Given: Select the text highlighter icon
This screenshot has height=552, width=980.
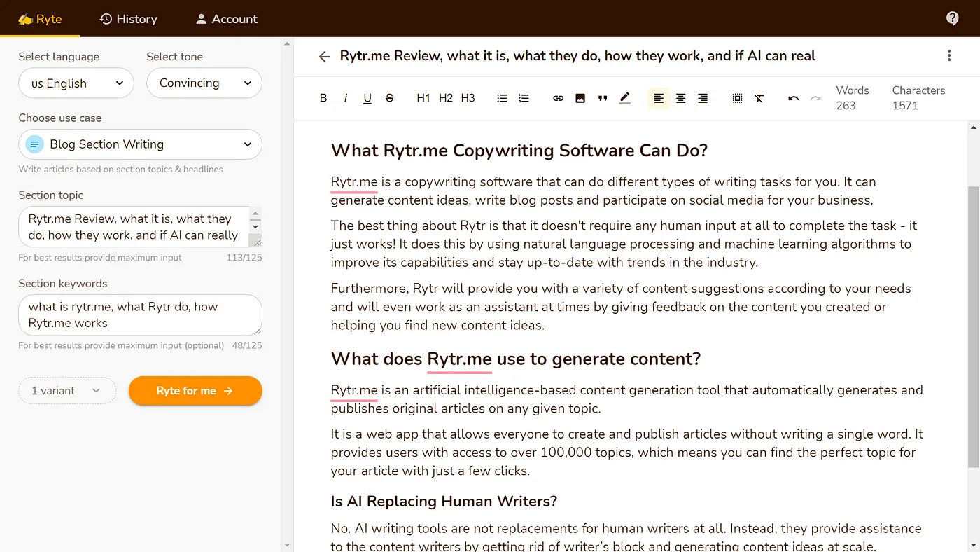Looking at the screenshot, I should click(624, 98).
